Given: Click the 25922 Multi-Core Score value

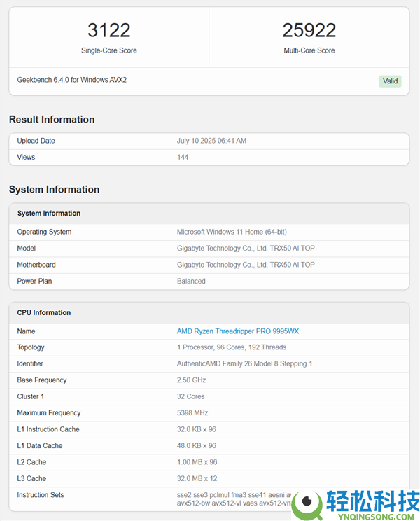Looking at the screenshot, I should pyautogui.click(x=309, y=30).
